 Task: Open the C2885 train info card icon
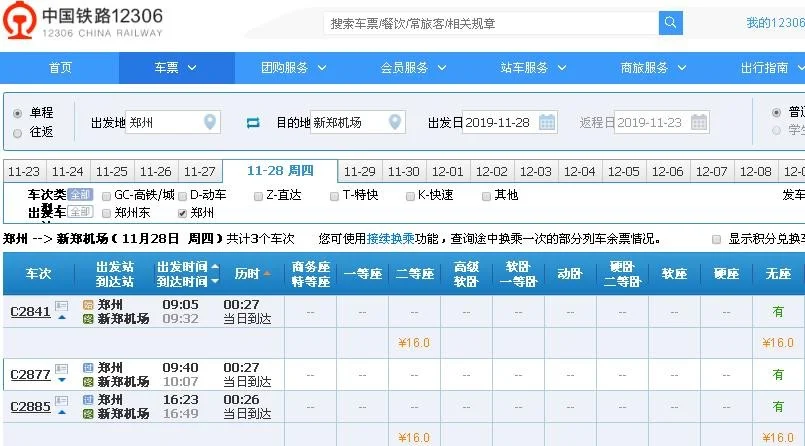click(62, 400)
